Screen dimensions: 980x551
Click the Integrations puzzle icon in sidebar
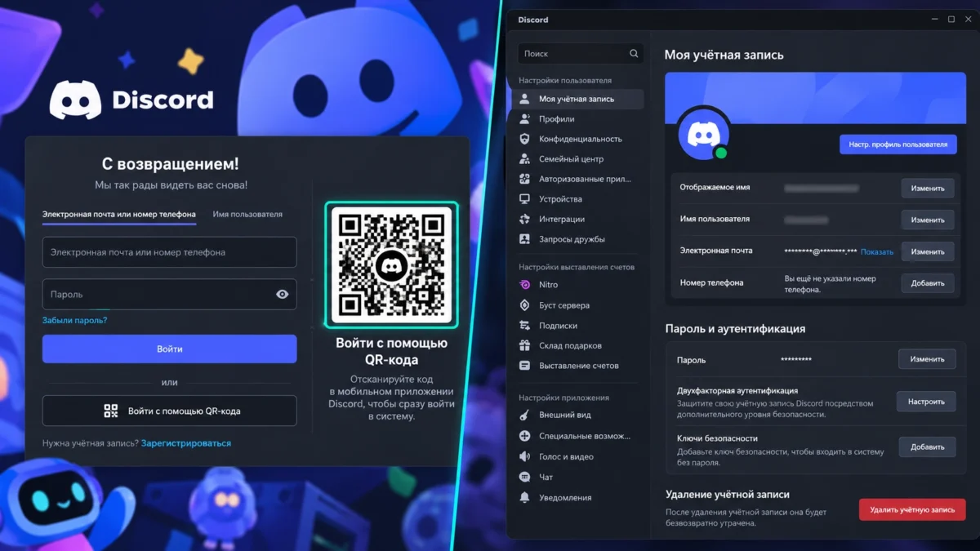coord(524,219)
